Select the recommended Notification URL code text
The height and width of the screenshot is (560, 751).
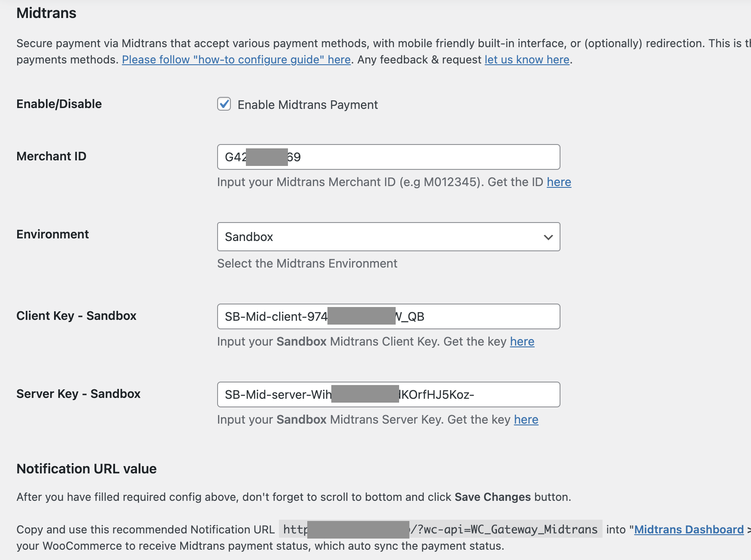pos(440,530)
